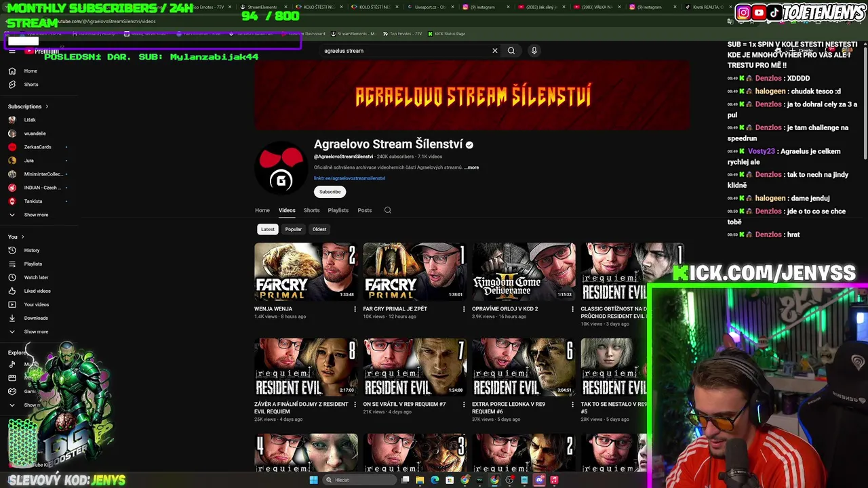The width and height of the screenshot is (868, 488).
Task: Open Lišák subscription channel
Action: [x=31, y=120]
